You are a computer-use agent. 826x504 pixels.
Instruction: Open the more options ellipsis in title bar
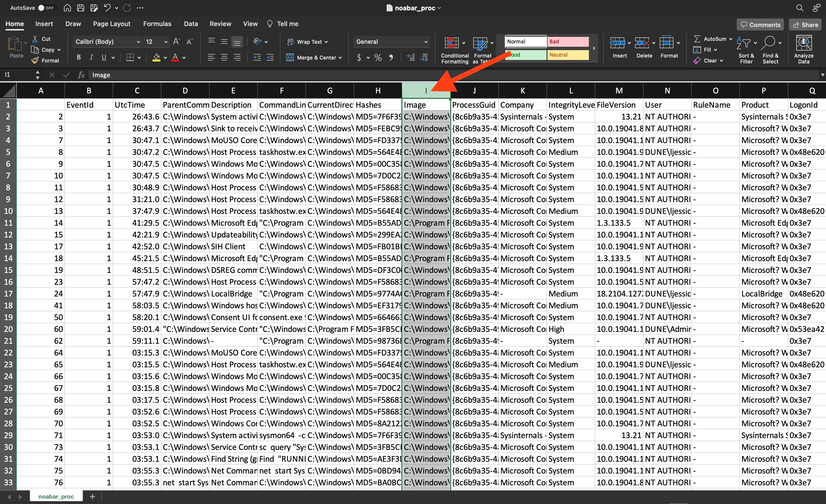tap(140, 8)
